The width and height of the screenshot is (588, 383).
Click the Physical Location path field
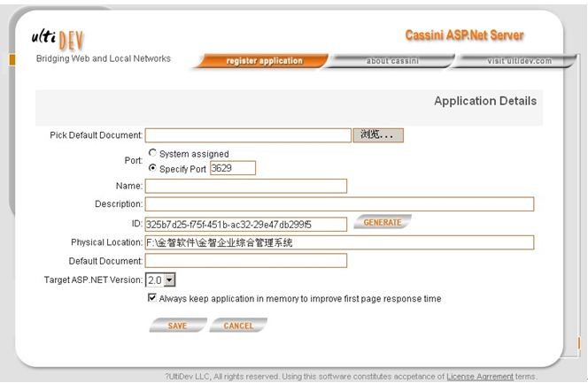point(339,242)
